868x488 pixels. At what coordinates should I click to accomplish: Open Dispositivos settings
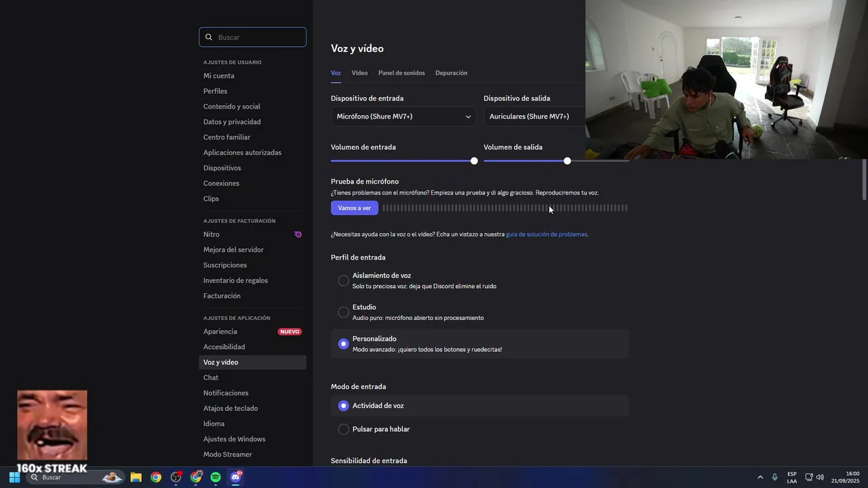coord(252,168)
